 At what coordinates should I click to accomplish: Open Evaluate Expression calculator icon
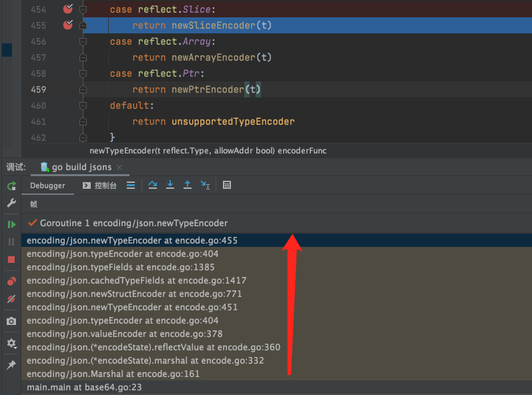click(227, 185)
